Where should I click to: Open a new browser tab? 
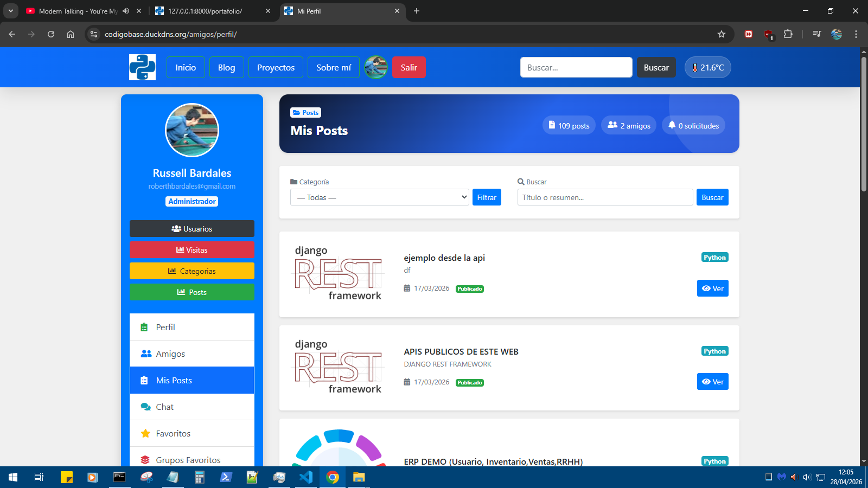point(417,11)
